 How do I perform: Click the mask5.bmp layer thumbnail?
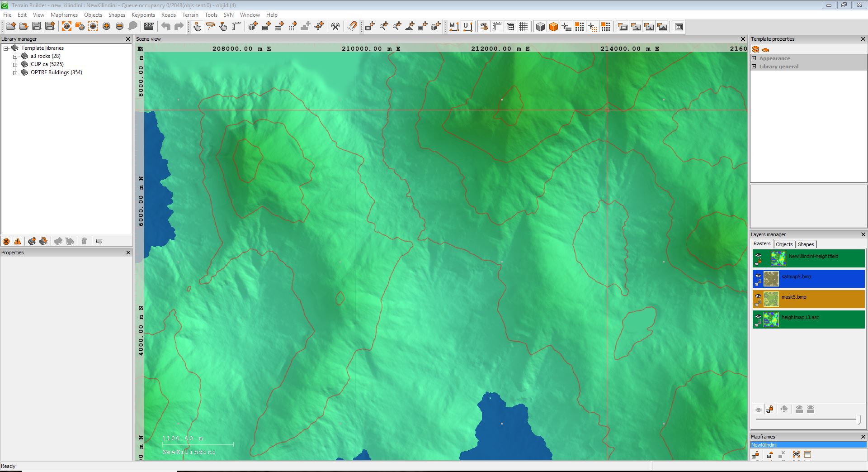[771, 299]
